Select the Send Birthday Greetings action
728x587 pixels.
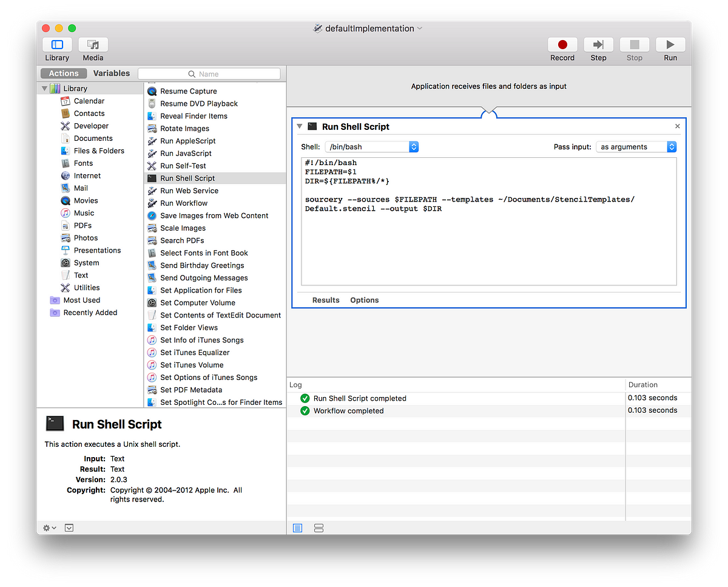click(x=202, y=265)
